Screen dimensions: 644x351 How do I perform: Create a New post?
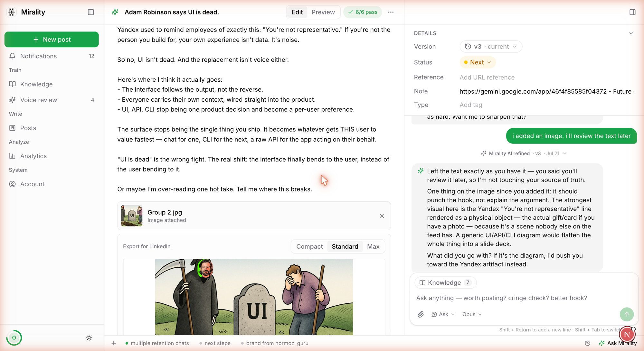pos(52,39)
